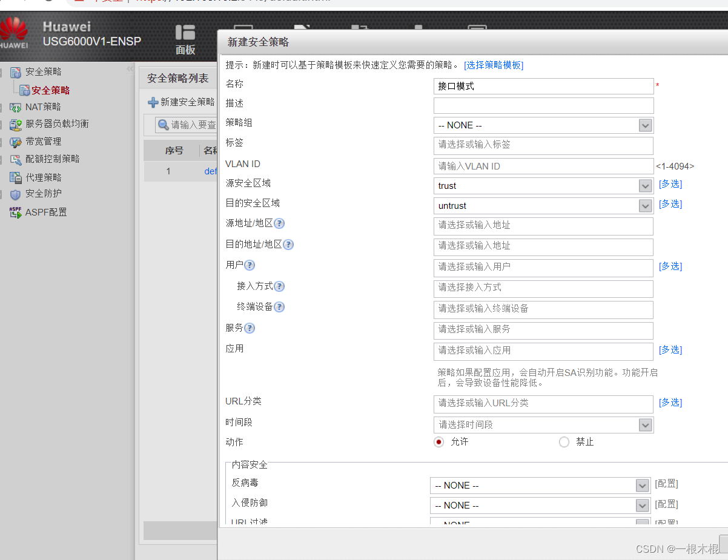
Task: Click 配置 link beside 入侵防御
Action: (666, 504)
